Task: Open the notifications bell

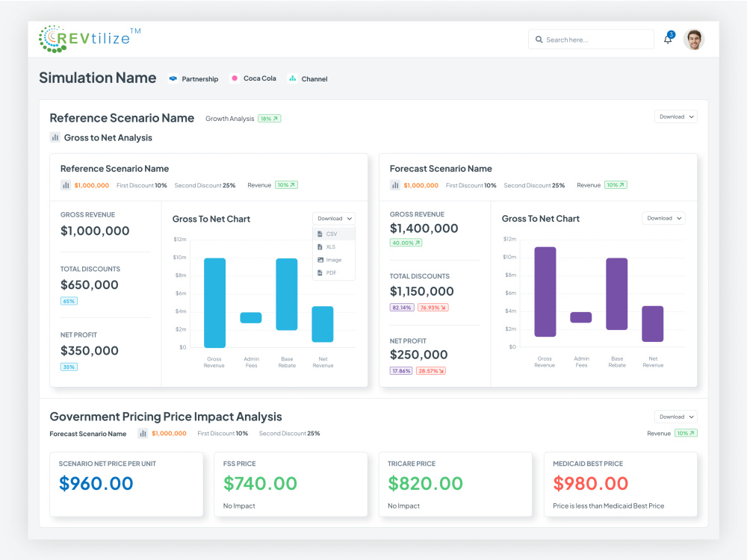Action: 669,38
